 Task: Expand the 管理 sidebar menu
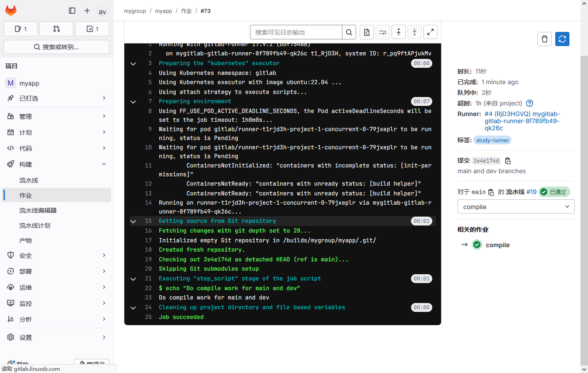click(x=56, y=117)
